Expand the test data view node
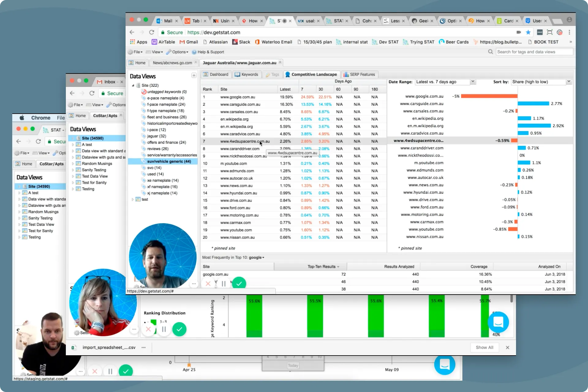 coord(133,199)
